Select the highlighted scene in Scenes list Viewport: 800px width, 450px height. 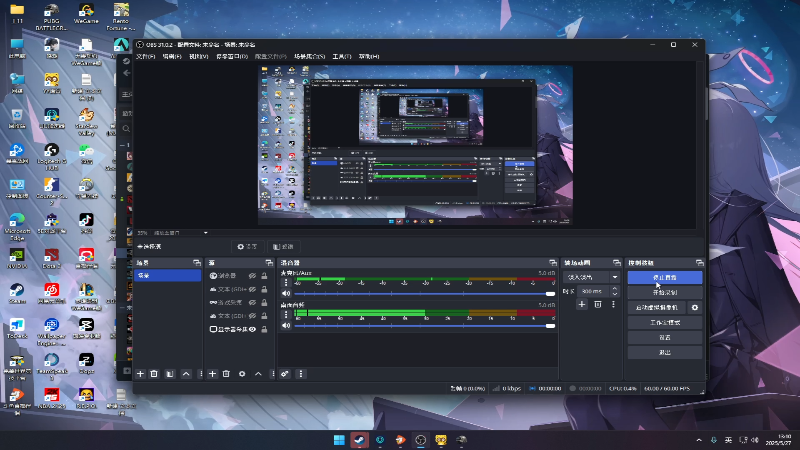coord(168,276)
